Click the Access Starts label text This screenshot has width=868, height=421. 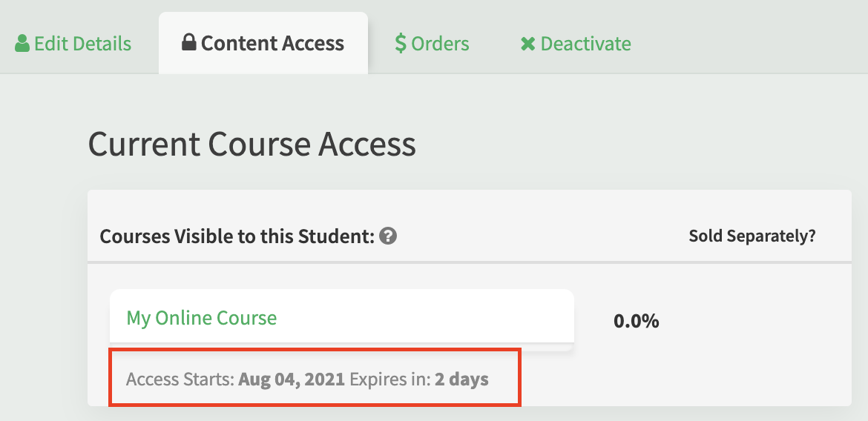tap(181, 379)
